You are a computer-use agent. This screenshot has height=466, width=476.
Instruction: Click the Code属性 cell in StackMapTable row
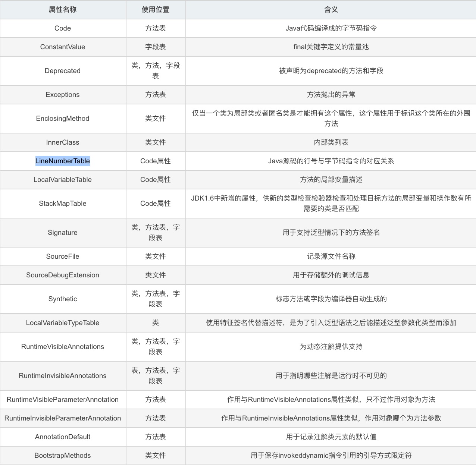(156, 204)
